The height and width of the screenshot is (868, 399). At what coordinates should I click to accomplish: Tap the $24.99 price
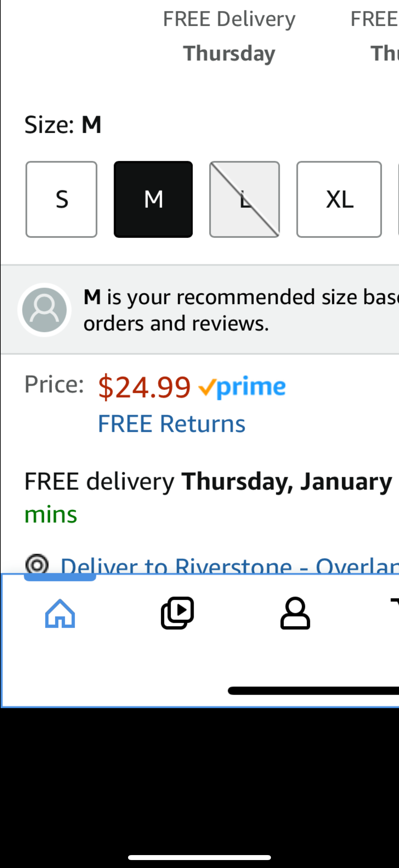145,387
